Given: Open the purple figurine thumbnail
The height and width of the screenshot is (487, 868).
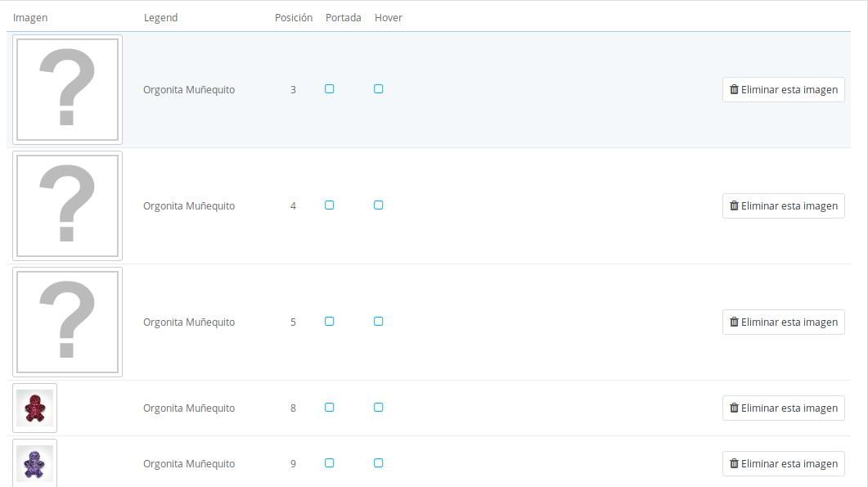Looking at the screenshot, I should coord(35,464).
